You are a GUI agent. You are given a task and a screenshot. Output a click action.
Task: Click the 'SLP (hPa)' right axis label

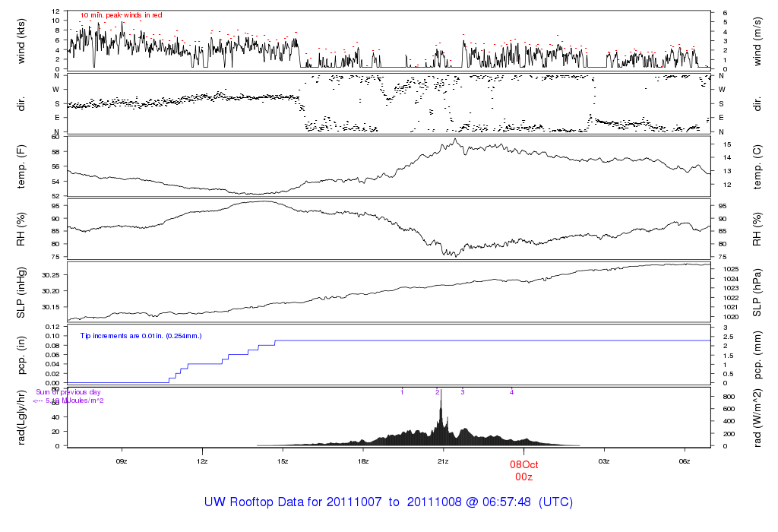coord(757,293)
